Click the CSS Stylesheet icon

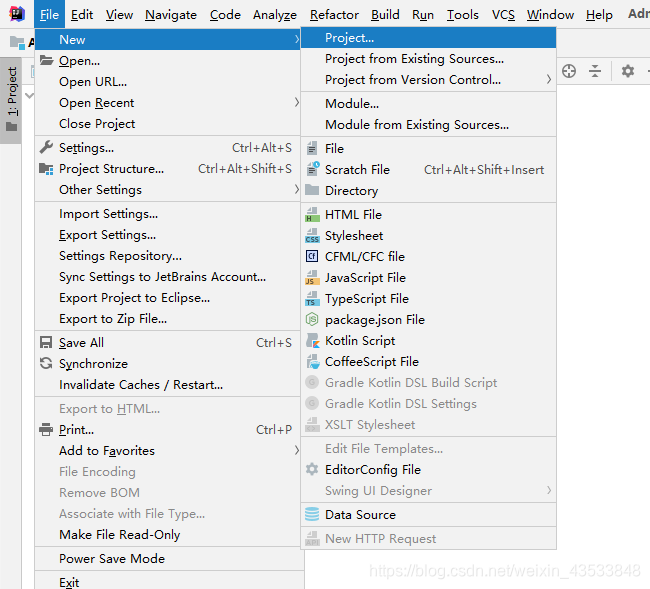(312, 235)
